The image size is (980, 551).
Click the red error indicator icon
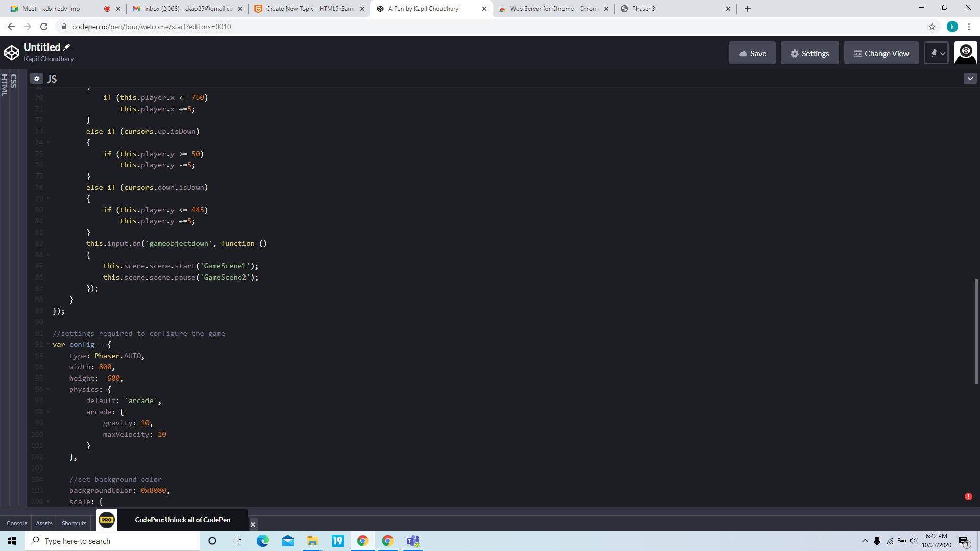[968, 496]
